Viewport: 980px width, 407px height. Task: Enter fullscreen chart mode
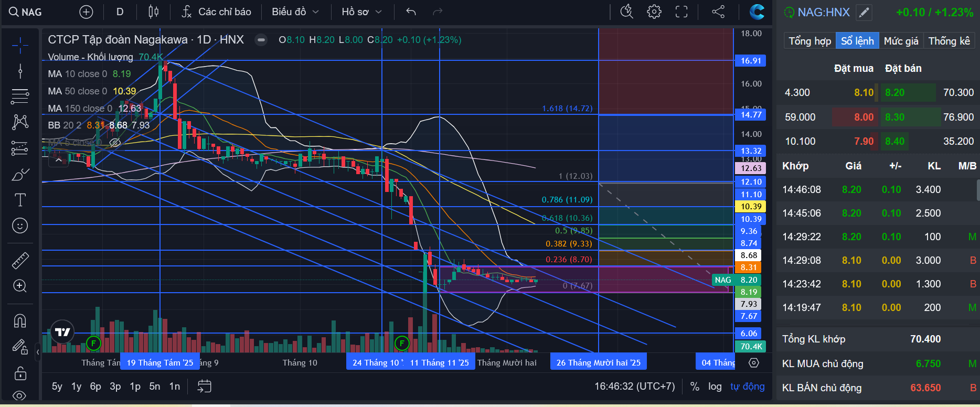[681, 12]
